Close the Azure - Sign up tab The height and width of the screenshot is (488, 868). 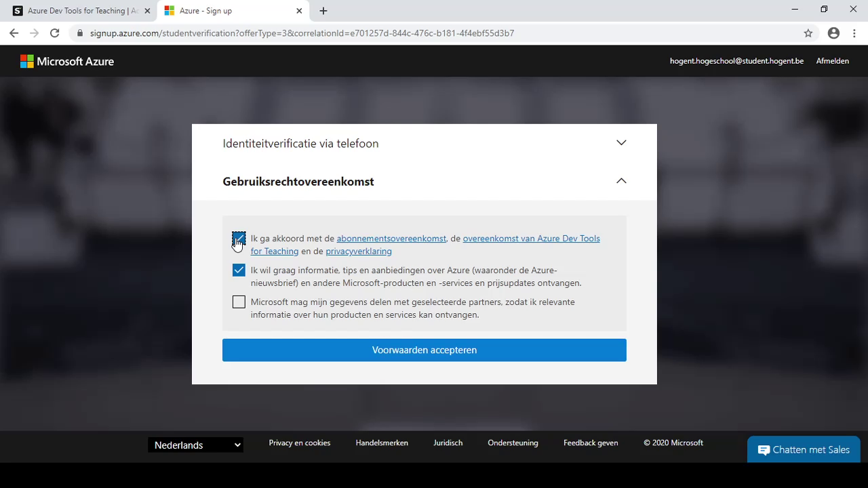pos(299,11)
